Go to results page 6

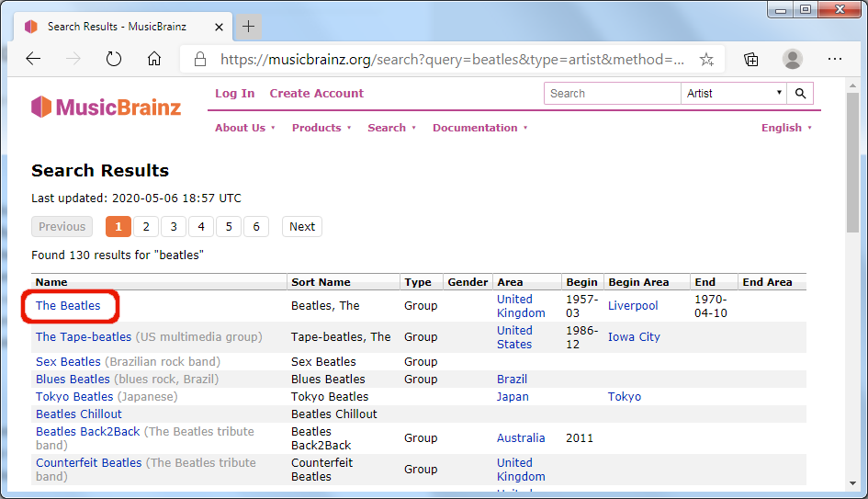point(256,226)
